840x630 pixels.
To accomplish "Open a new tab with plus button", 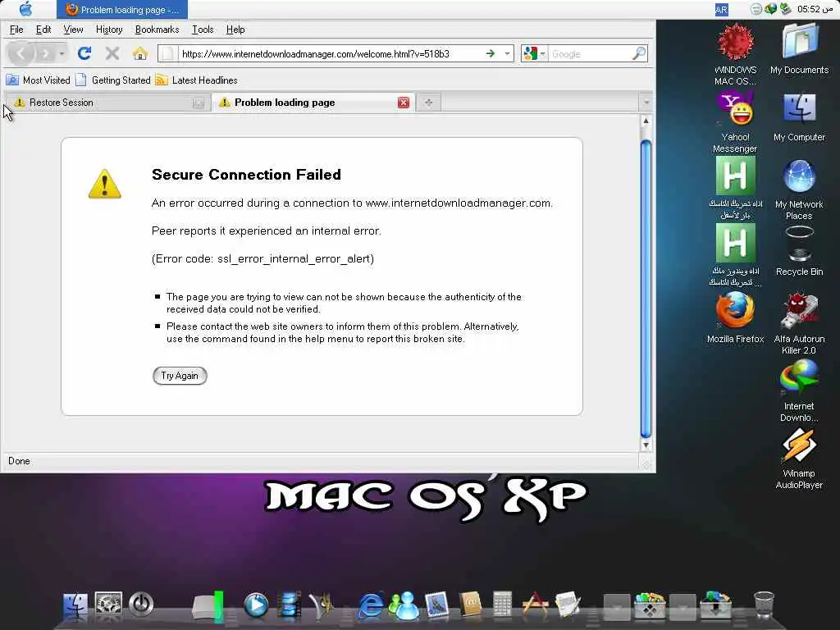I will pyautogui.click(x=428, y=103).
